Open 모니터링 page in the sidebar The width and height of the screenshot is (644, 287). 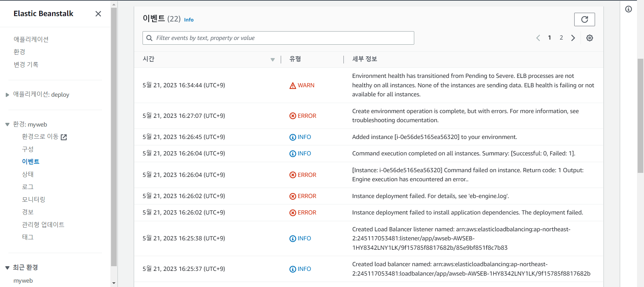(34, 199)
